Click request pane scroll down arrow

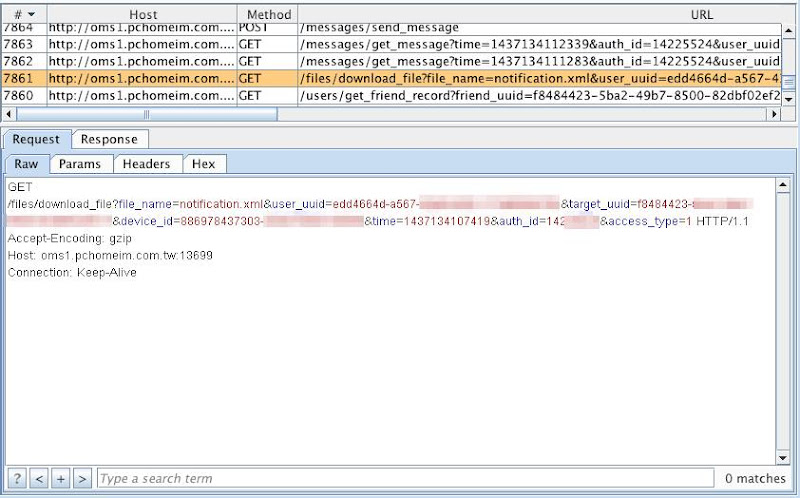point(783,458)
